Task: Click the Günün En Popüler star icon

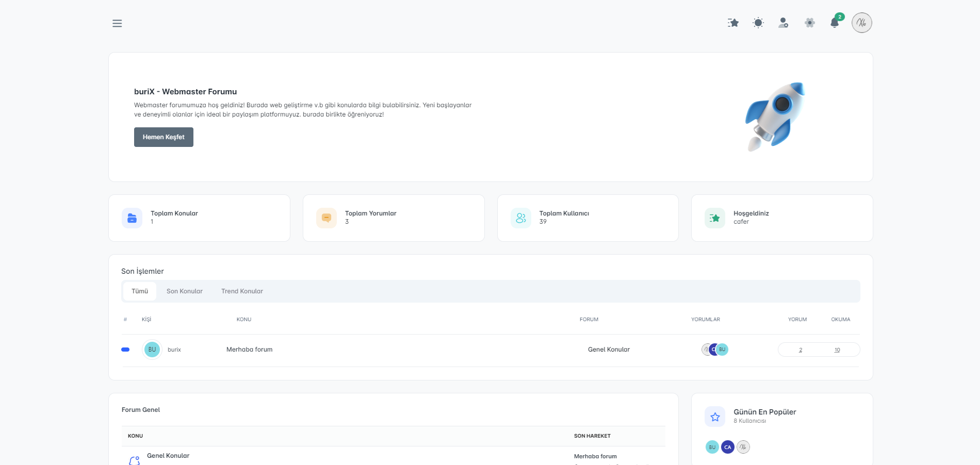Action: pos(715,417)
